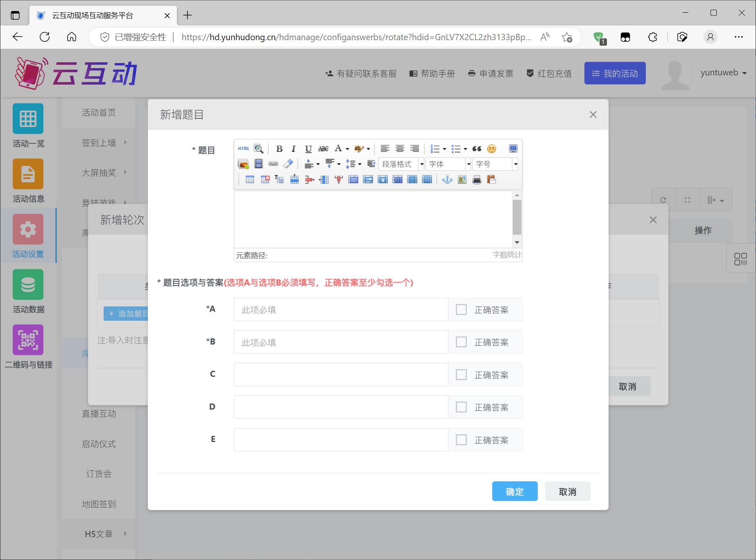Expand the 字体 font dropdown
Screen dimensions: 756x560
(448, 164)
